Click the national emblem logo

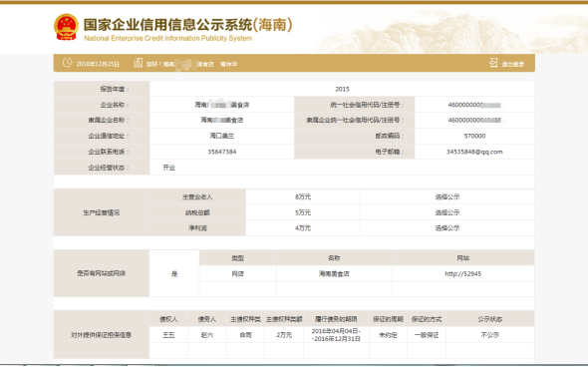[x=66, y=27]
